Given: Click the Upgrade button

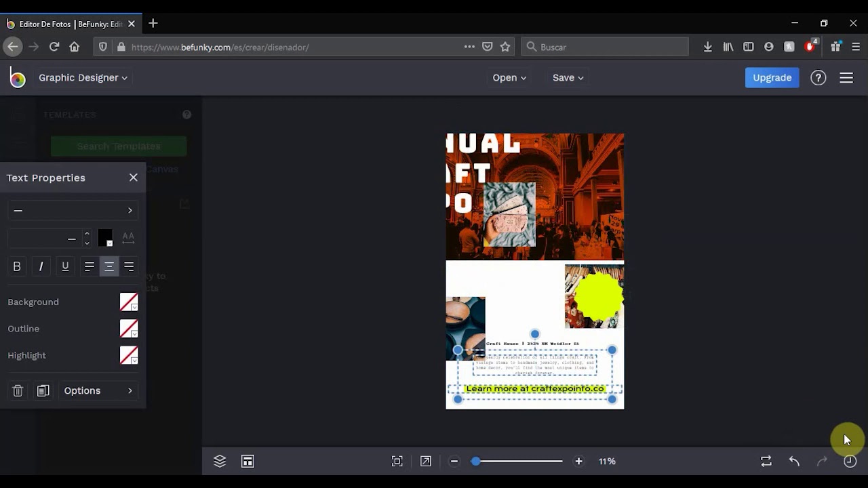Looking at the screenshot, I should click(772, 77).
